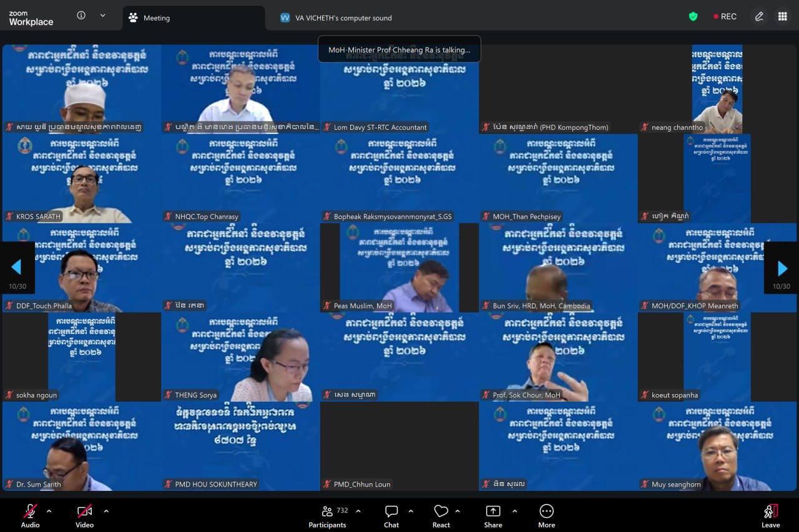Click muted mic icon on koeut sopanha tile

tap(645, 395)
